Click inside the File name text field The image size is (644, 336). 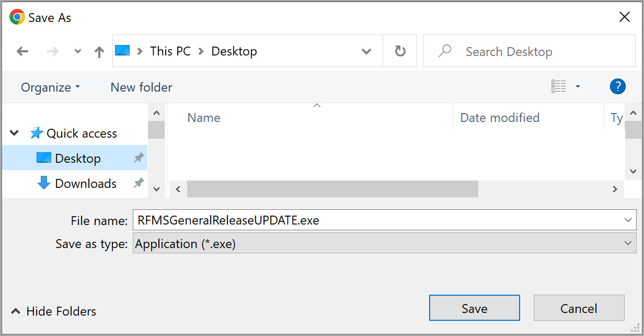point(314,220)
